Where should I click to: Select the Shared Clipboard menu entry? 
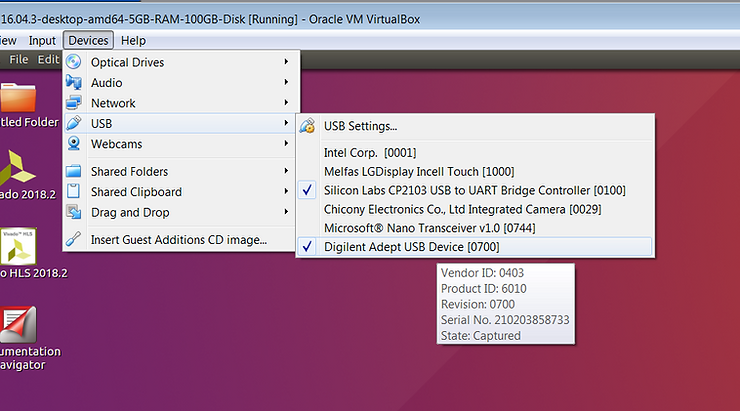click(x=181, y=192)
